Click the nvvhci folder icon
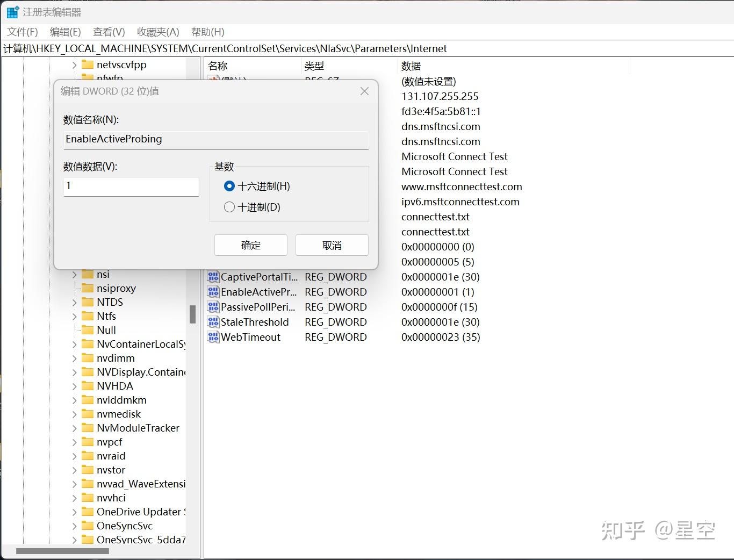 coord(88,498)
